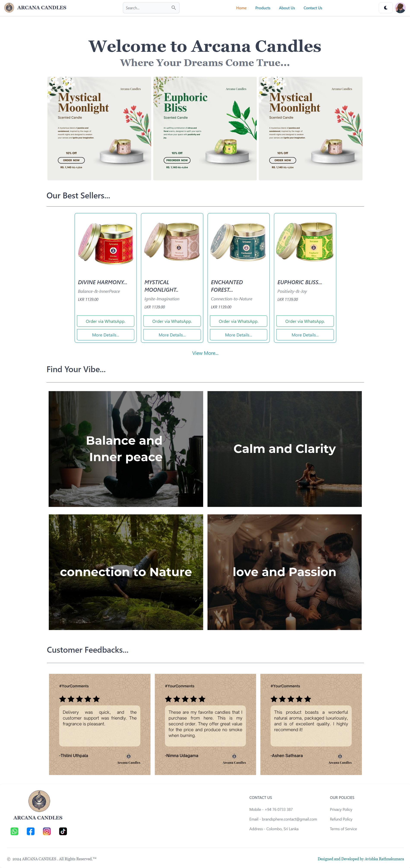Image resolution: width=410 pixels, height=868 pixels.
Task: Go to the Products menu item
Action: 263,8
